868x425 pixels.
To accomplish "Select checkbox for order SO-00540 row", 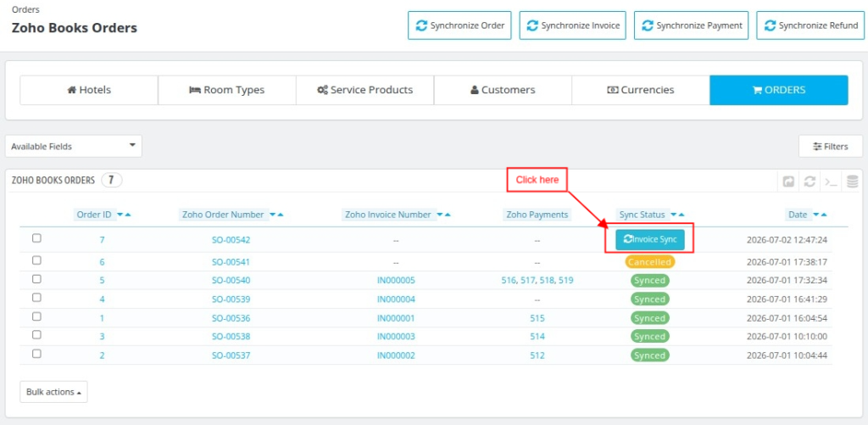I will tap(36, 279).
